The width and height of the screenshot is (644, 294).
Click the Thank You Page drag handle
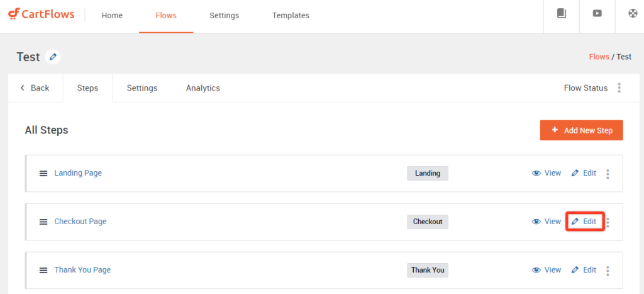point(43,270)
